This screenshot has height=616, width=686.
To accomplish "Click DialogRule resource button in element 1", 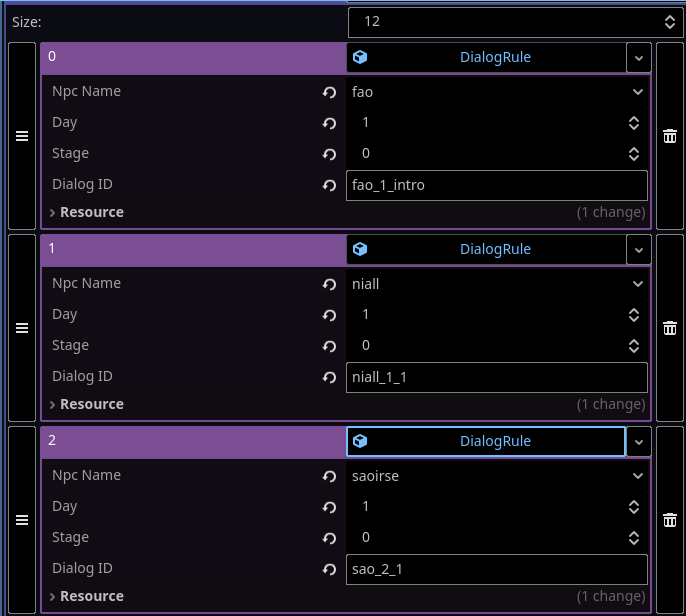I will pos(486,249).
